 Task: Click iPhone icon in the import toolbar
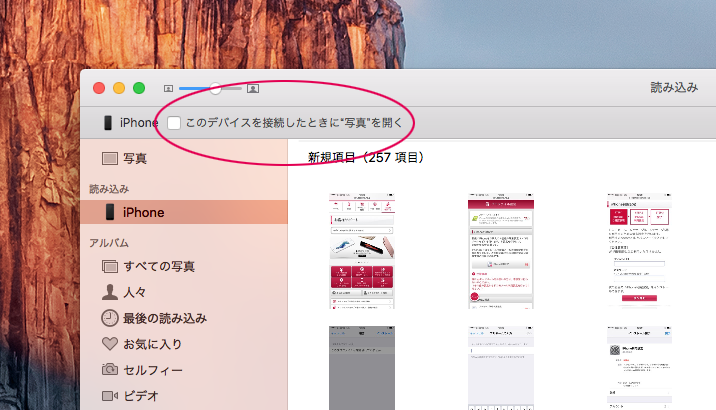click(108, 123)
